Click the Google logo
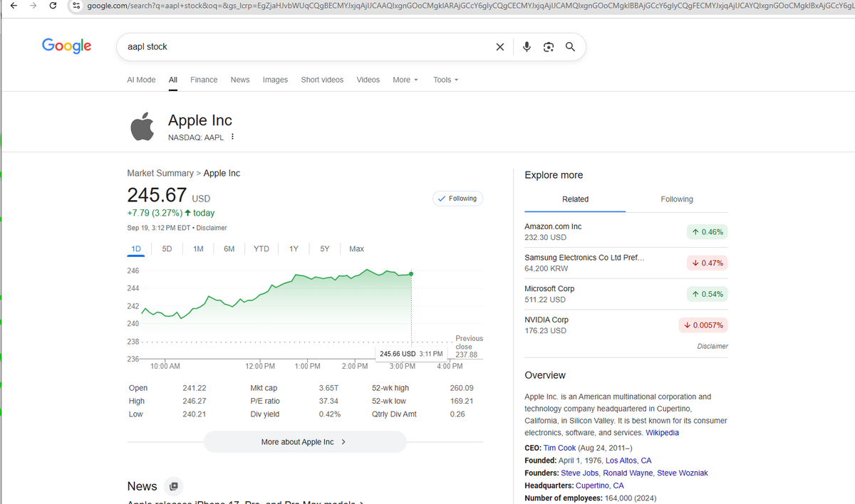This screenshot has width=855, height=504. [x=67, y=46]
